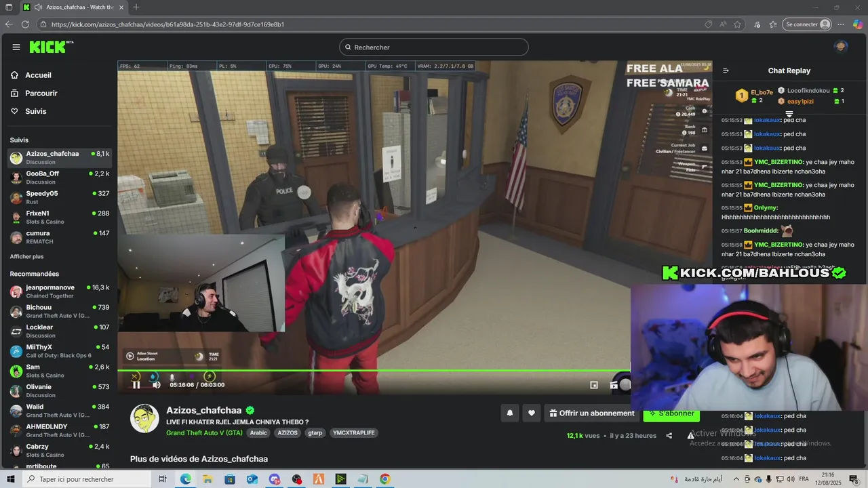Open the Windows notification center
868x488 pixels.
click(854, 479)
